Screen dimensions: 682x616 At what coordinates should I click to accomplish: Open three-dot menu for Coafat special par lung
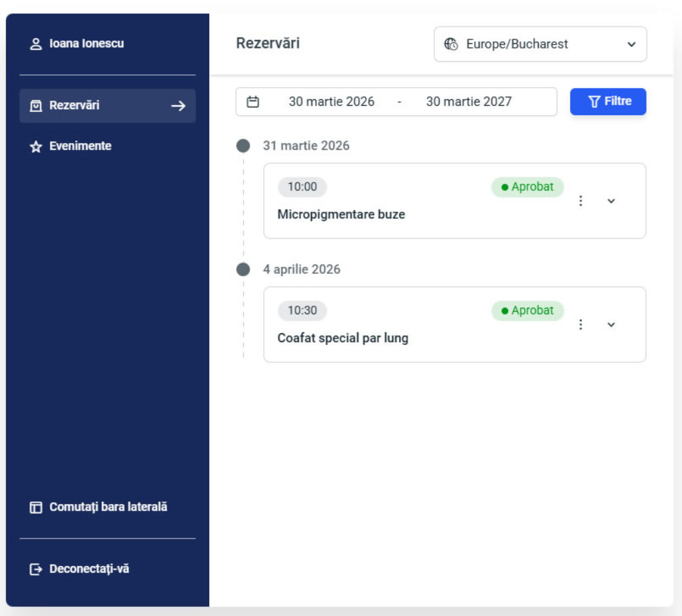pyautogui.click(x=581, y=324)
